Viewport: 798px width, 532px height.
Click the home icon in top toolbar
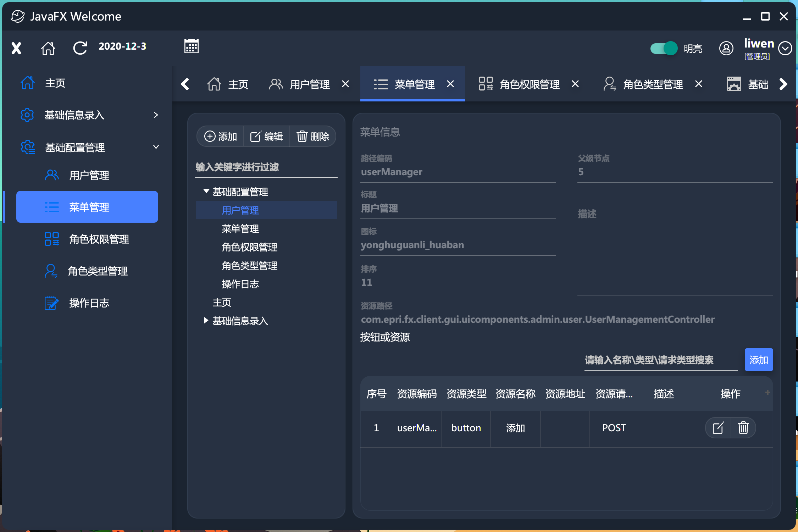point(48,48)
